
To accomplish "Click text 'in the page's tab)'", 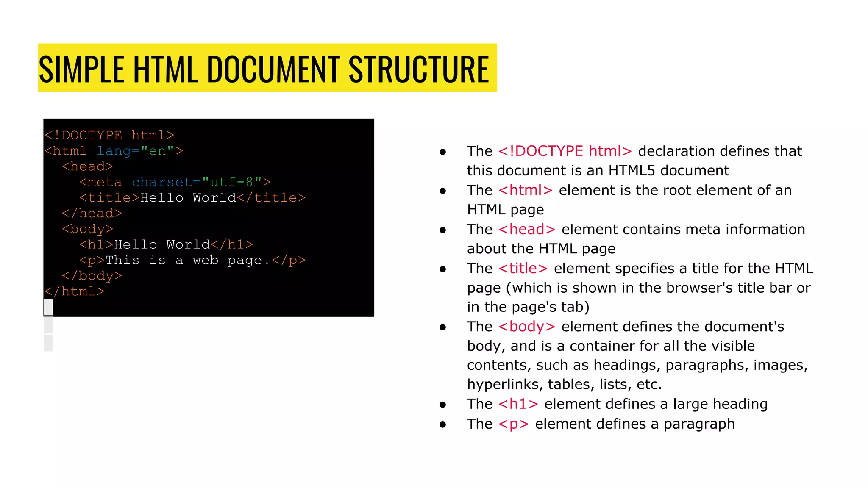I will tap(528, 307).
